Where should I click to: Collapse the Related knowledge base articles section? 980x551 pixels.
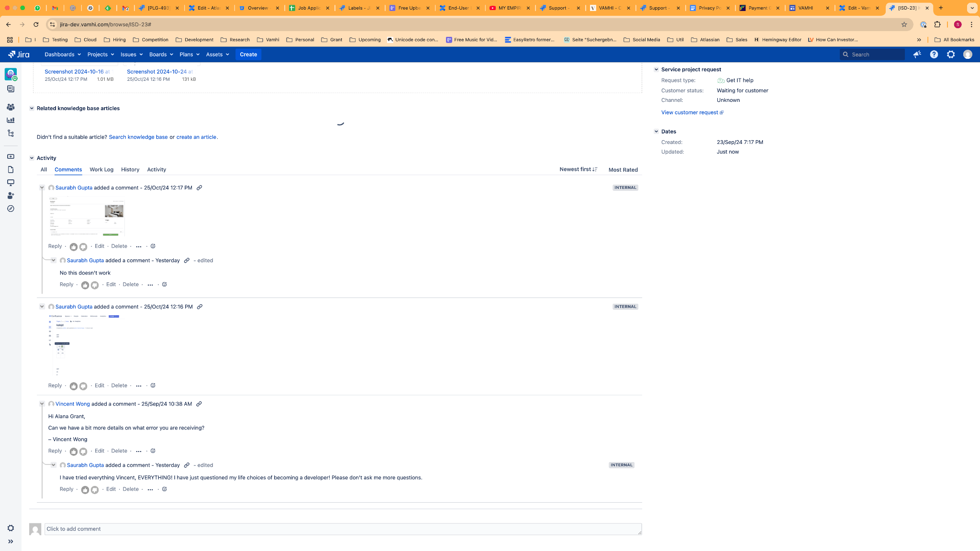coord(32,109)
